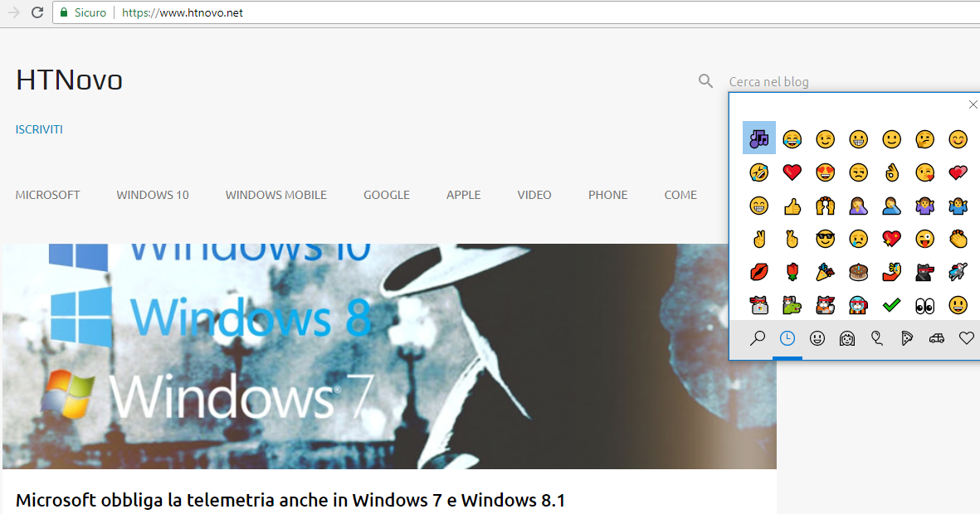This screenshot has height=514, width=980.
Task: Insert the ninja cat riding T-rex emoji
Action: point(792,305)
